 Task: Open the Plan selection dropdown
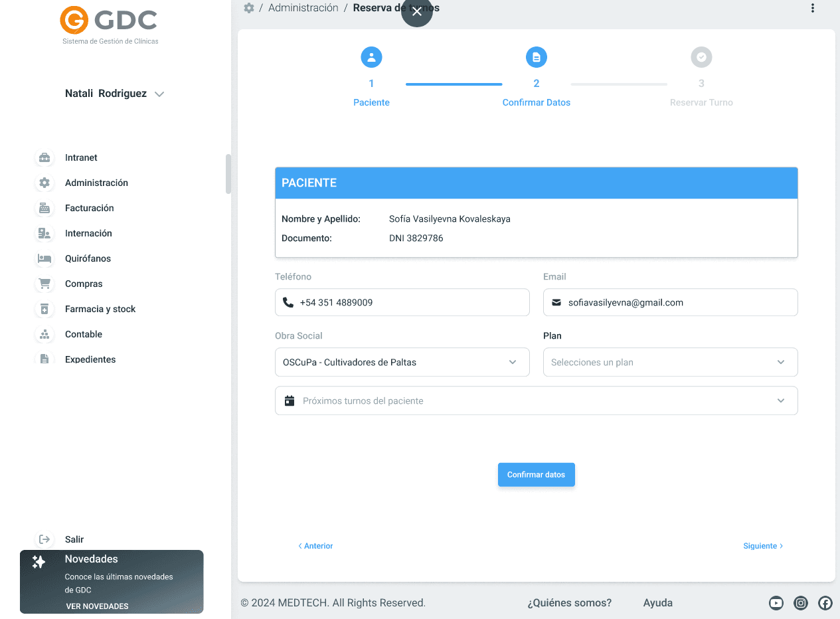click(670, 362)
